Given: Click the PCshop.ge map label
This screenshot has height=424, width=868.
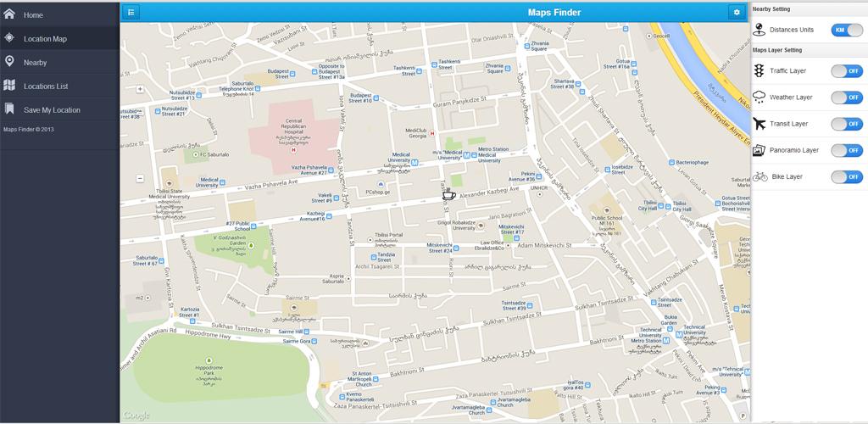Looking at the screenshot, I should (378, 192).
